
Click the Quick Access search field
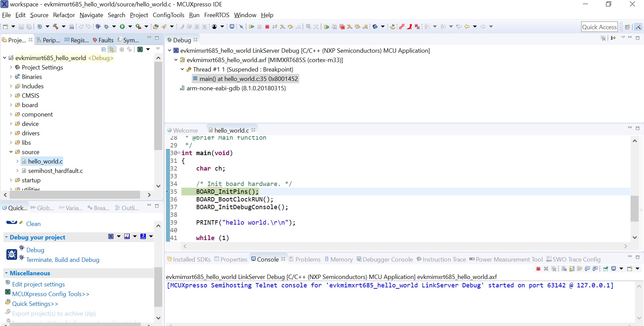coord(599,27)
